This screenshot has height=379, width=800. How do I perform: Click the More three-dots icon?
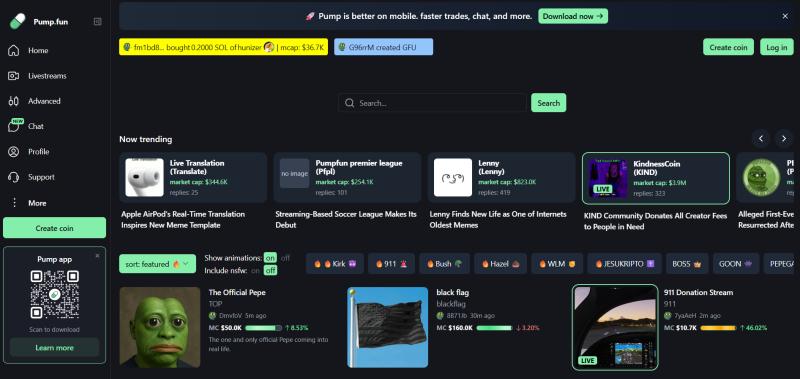[14, 203]
